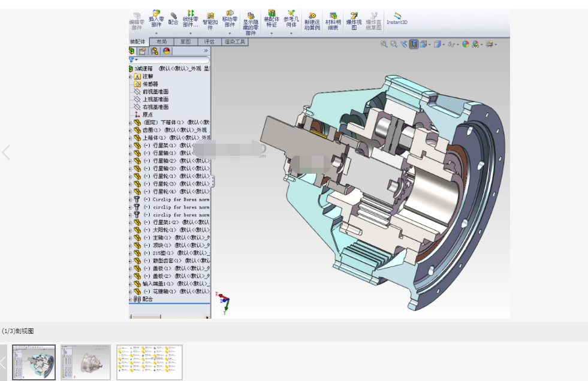Click the 智能扣件 (Smart Fasteners) tool
588x381 pixels.
[x=210, y=21]
